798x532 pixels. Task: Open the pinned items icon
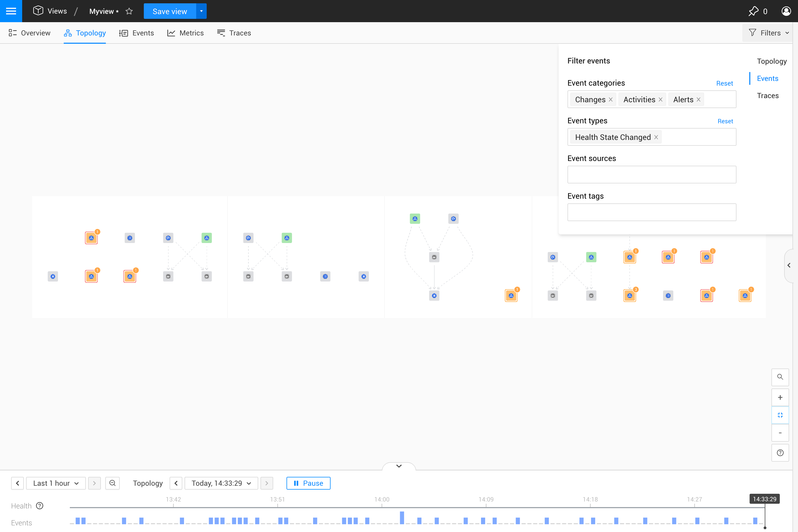[753, 11]
